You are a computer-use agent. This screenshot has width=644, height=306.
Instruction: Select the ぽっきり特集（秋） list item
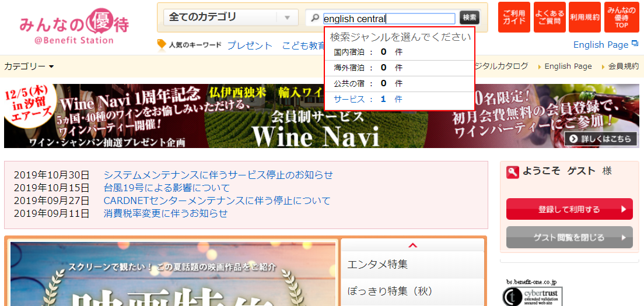413,291
